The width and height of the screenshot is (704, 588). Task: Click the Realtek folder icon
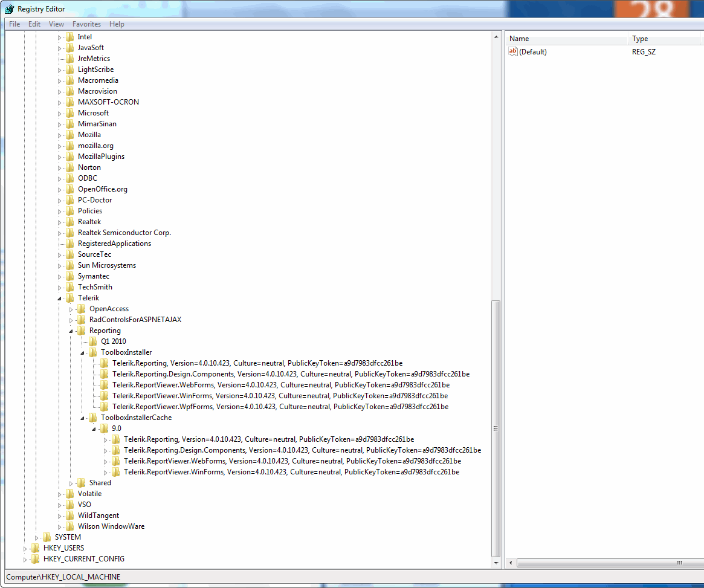click(x=70, y=222)
